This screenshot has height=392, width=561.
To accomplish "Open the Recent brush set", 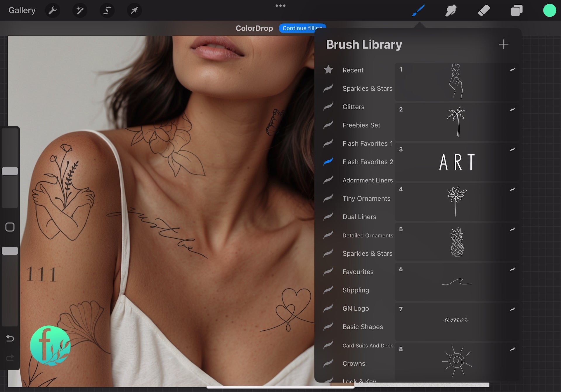I will 353,70.
